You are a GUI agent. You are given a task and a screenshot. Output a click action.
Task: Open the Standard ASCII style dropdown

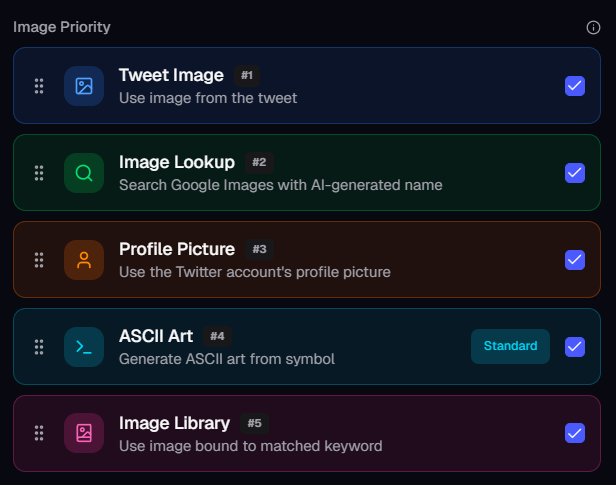coord(510,346)
